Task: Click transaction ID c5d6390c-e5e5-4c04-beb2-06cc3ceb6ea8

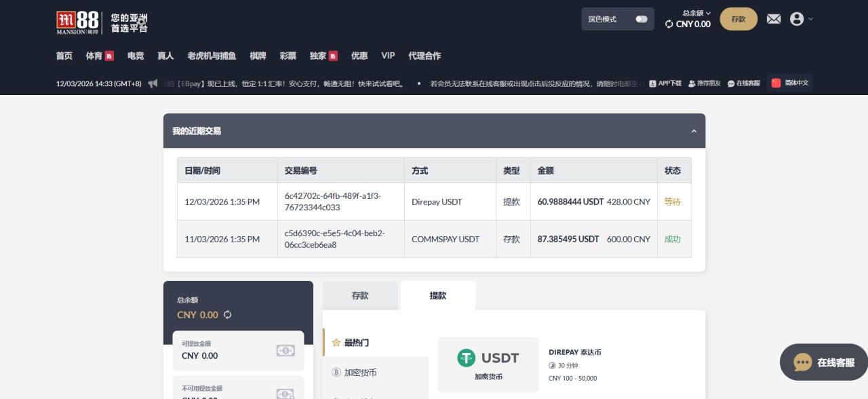Action: click(334, 239)
